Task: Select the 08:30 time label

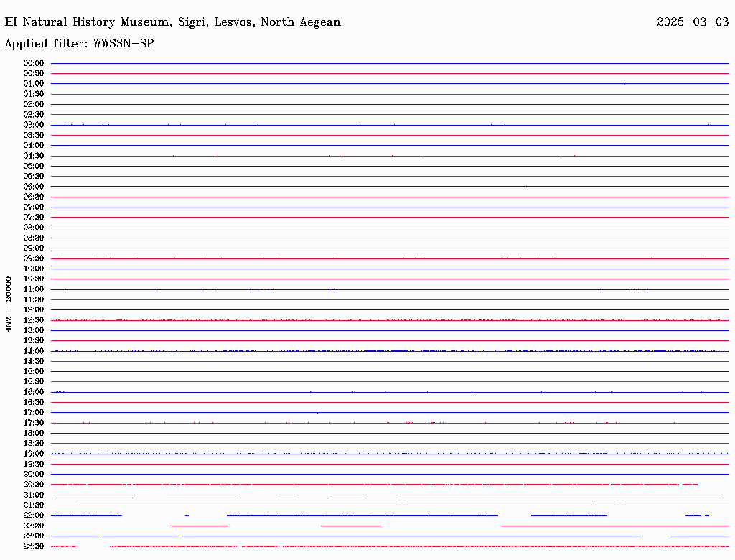Action: click(x=34, y=238)
